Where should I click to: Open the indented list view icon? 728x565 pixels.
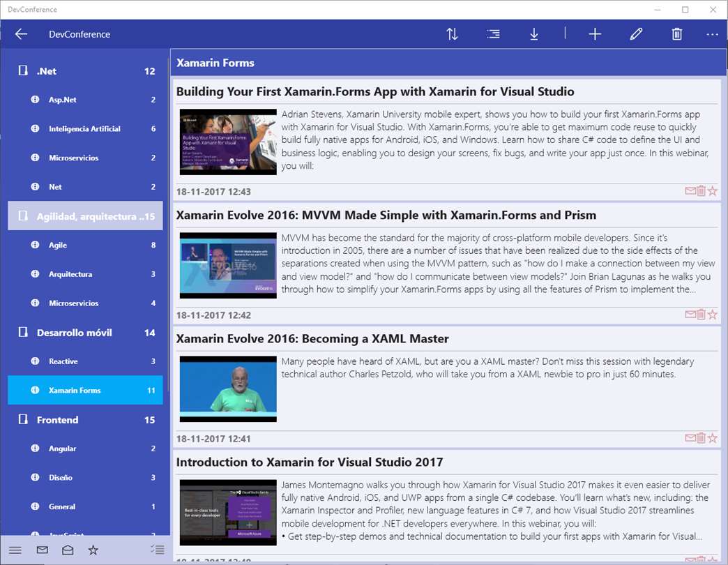tap(493, 34)
